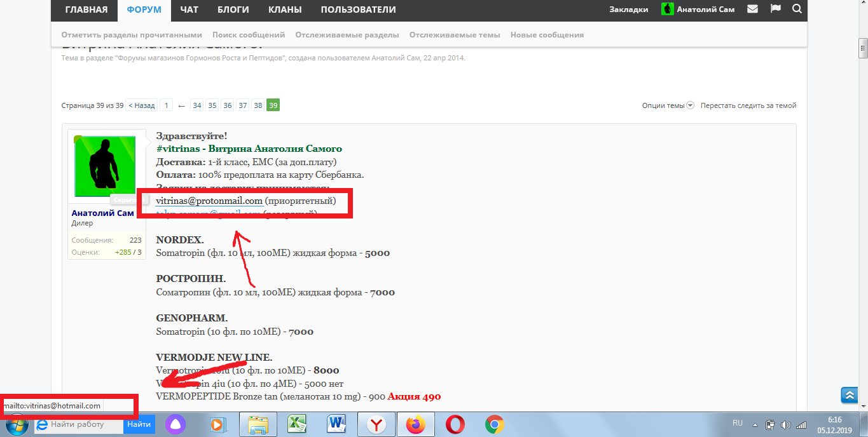Open Microsoft Word from the taskbar

pyautogui.click(x=336, y=424)
